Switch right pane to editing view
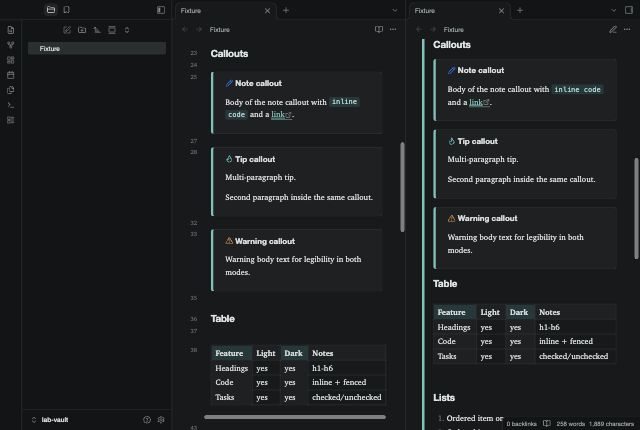 tap(613, 29)
